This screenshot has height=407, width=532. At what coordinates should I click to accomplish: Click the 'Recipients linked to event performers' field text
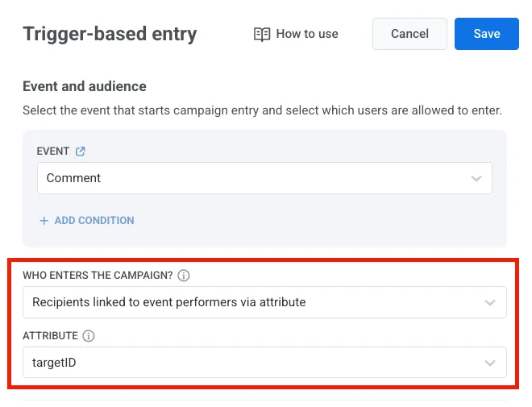tap(168, 302)
